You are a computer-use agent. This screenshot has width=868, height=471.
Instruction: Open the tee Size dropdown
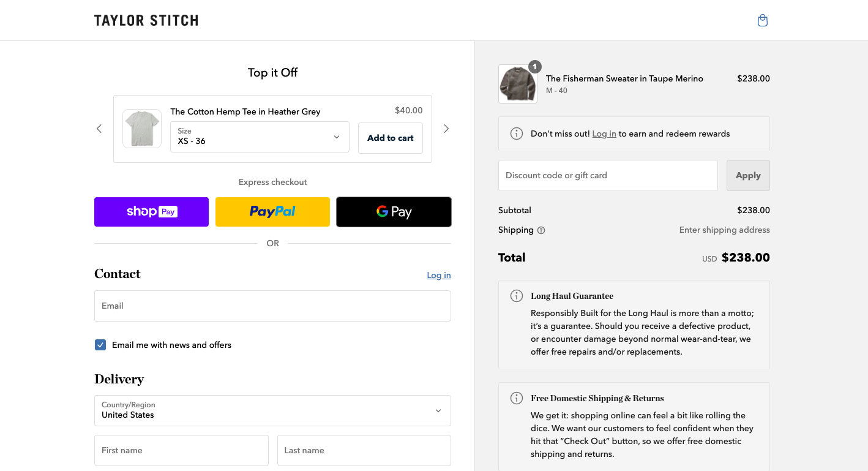pos(260,137)
